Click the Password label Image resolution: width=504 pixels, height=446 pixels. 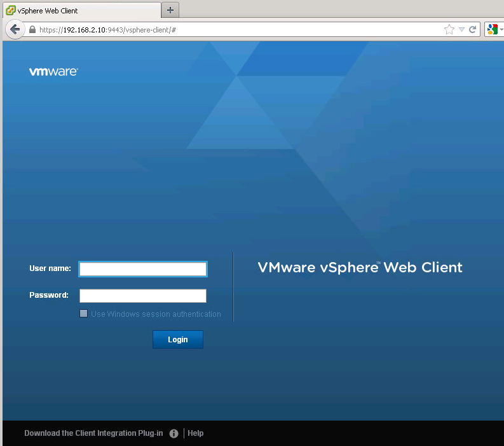click(49, 295)
